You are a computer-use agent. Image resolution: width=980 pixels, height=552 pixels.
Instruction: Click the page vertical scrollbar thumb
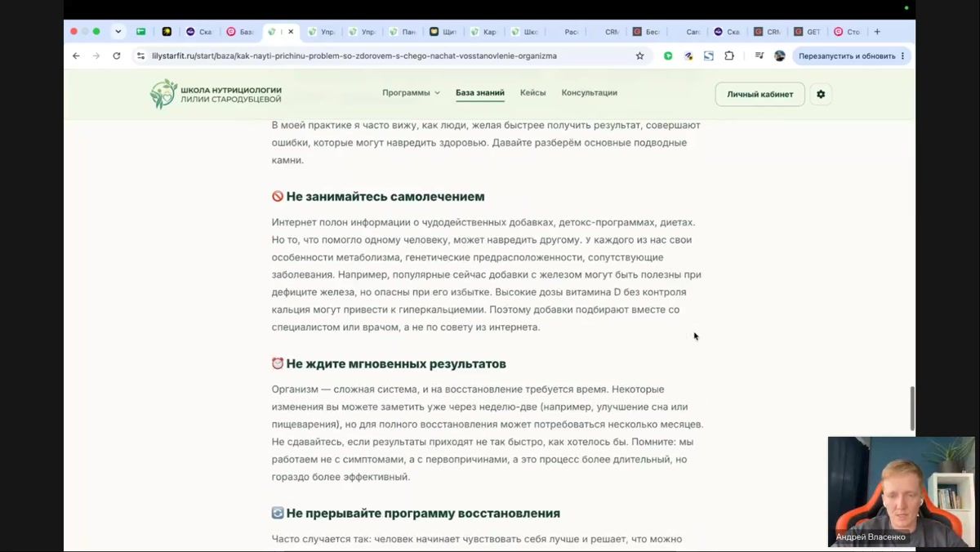click(x=912, y=408)
